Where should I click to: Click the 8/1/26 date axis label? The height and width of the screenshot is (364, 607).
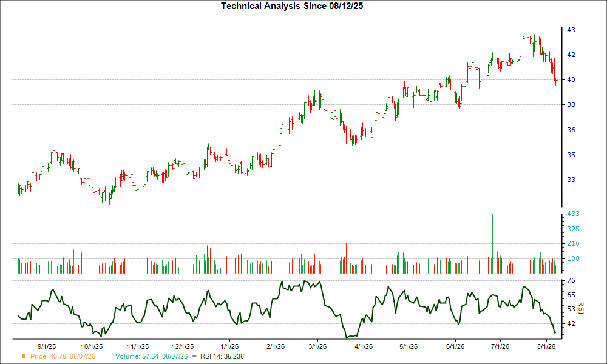(x=546, y=346)
